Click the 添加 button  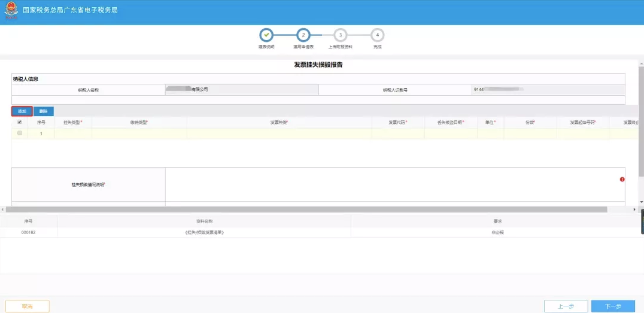click(22, 111)
